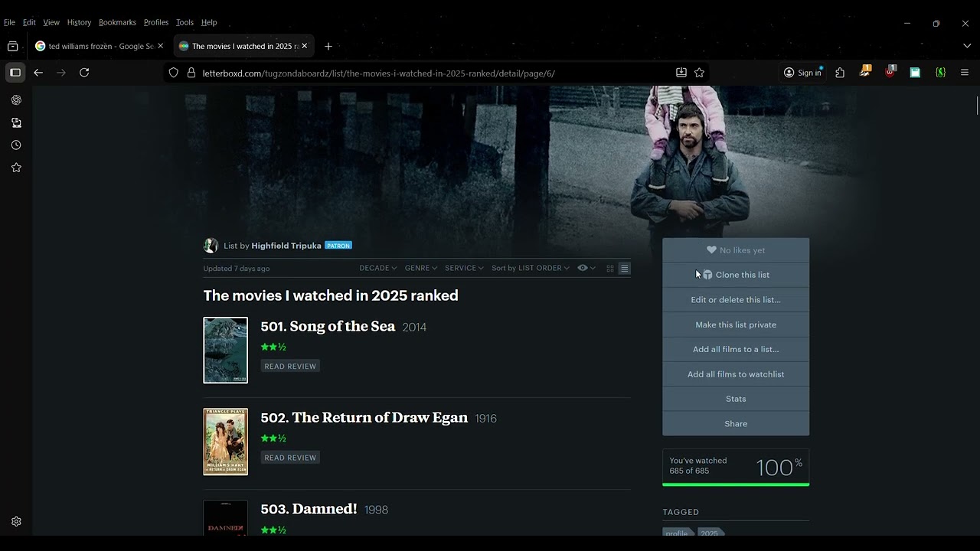This screenshot has height=551, width=980.
Task: Click Make this list private
Action: pos(736,324)
